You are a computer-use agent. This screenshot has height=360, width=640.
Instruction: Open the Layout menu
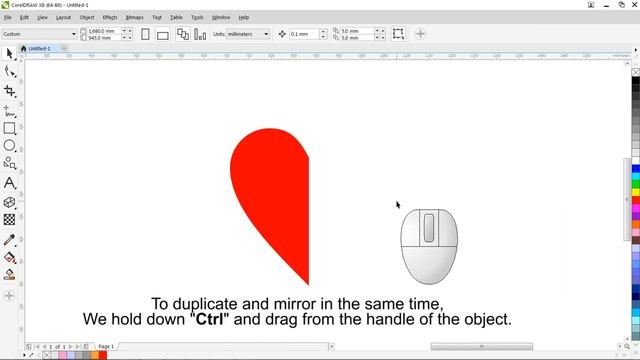(x=63, y=18)
